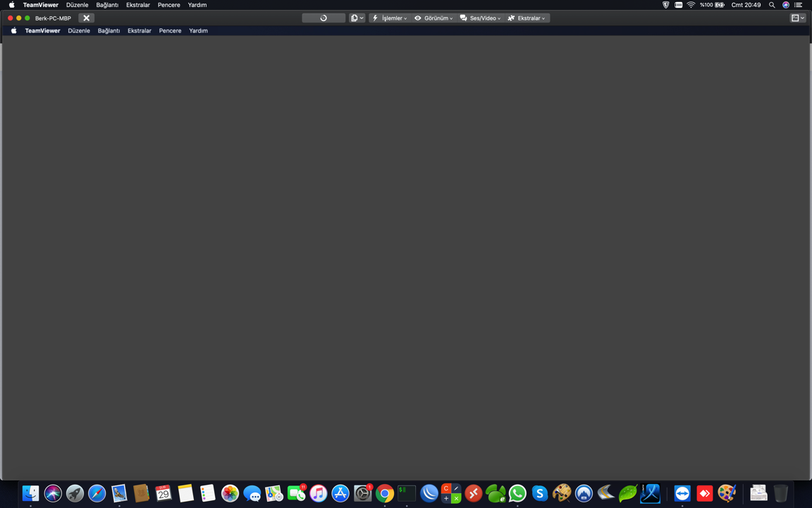Open Terminal in the Dock
Screen dimensions: 812x508
(x=407, y=493)
